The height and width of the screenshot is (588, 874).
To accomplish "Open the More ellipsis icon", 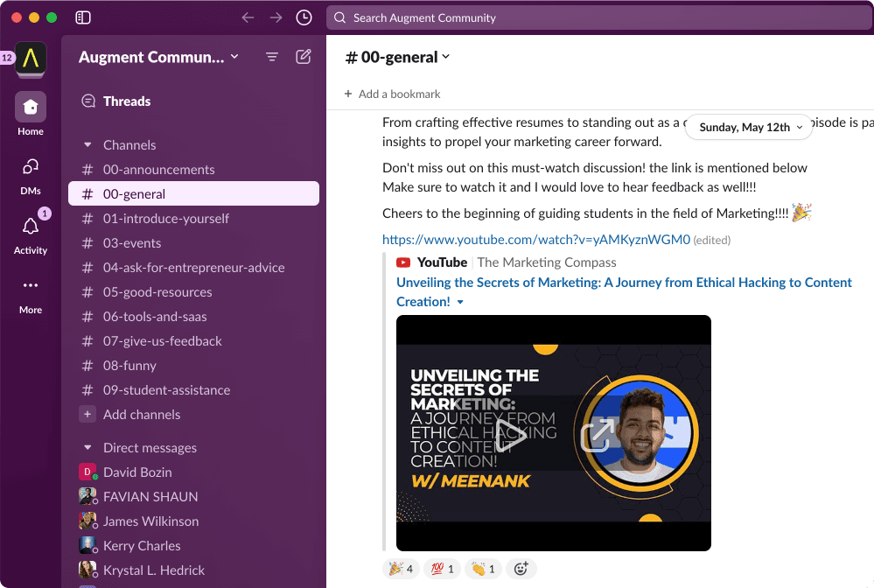I will tap(31, 285).
